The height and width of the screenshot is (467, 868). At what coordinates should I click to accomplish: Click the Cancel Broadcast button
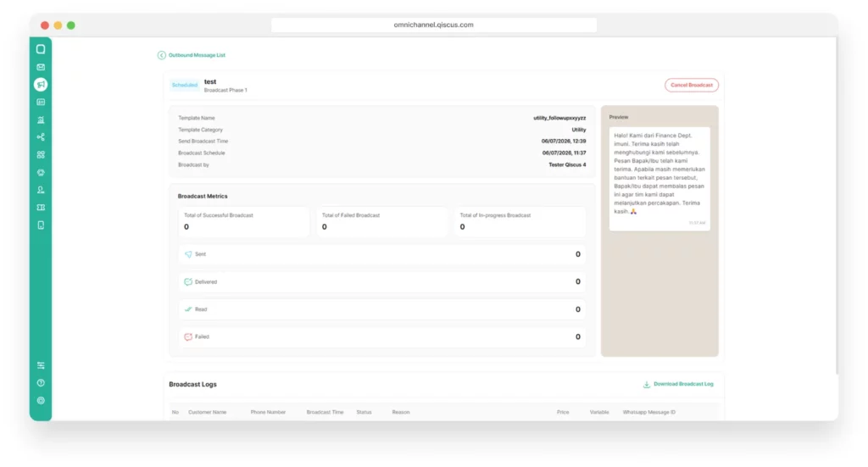tap(692, 86)
